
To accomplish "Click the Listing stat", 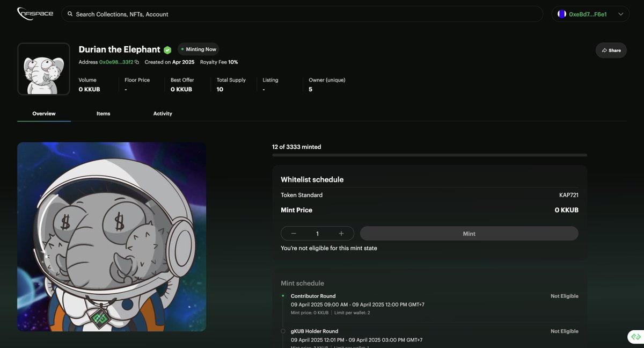I will pos(270,85).
